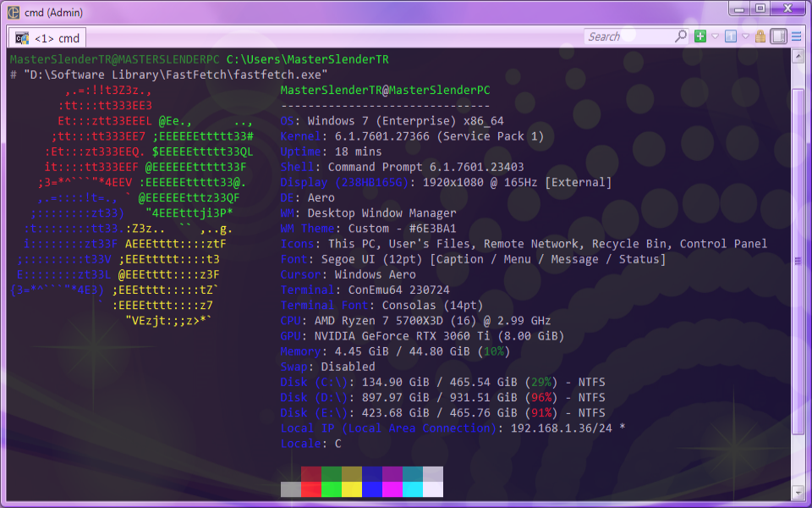Click the bright cyan palette swatch

(x=412, y=490)
